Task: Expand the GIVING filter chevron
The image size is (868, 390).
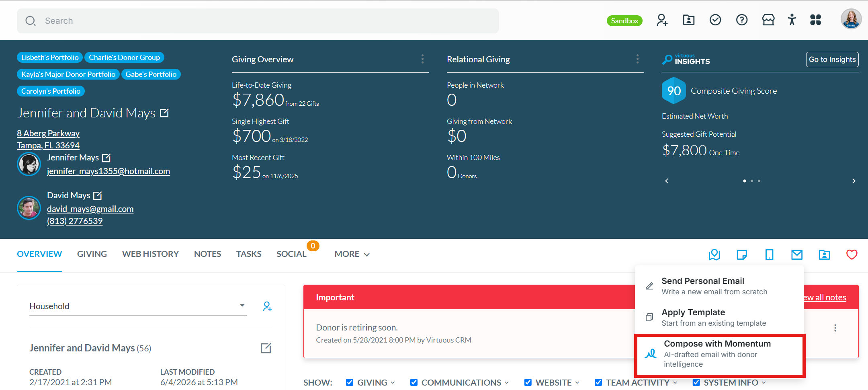Action: (393, 383)
